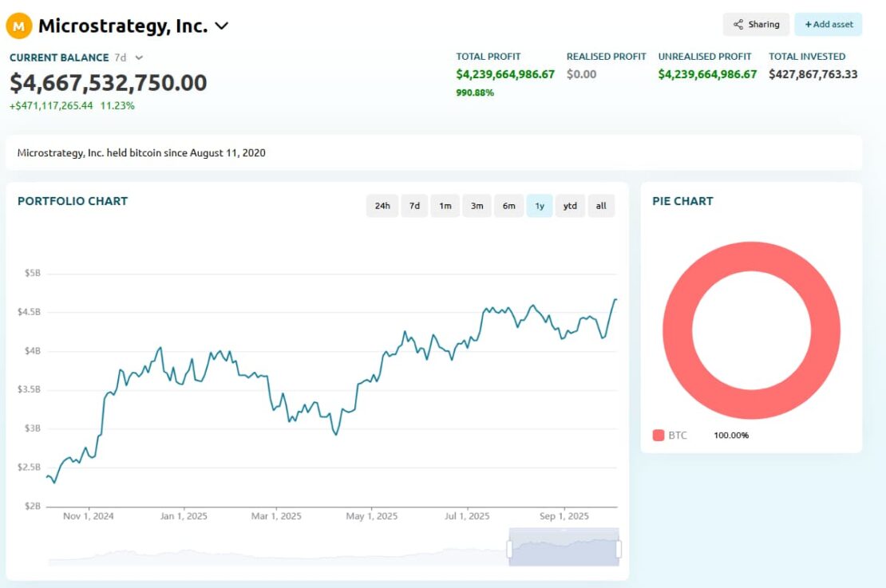This screenshot has width=886, height=588.
Task: Switch chart to 7d range
Action: [414, 206]
